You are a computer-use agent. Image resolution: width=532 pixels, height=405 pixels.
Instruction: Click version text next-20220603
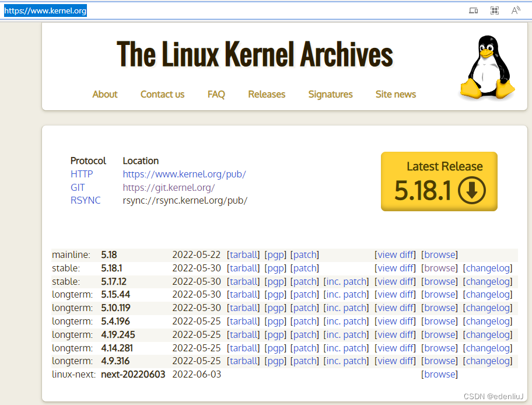coord(133,374)
